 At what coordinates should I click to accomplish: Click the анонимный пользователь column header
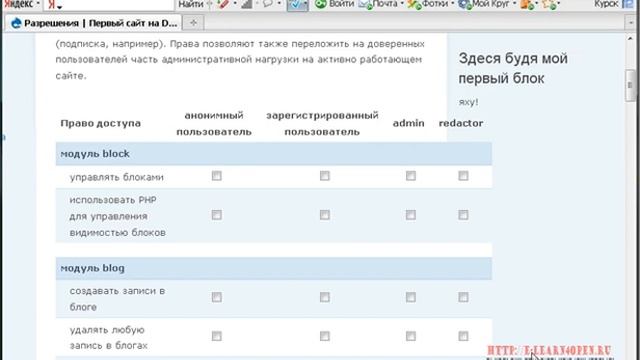[214, 123]
